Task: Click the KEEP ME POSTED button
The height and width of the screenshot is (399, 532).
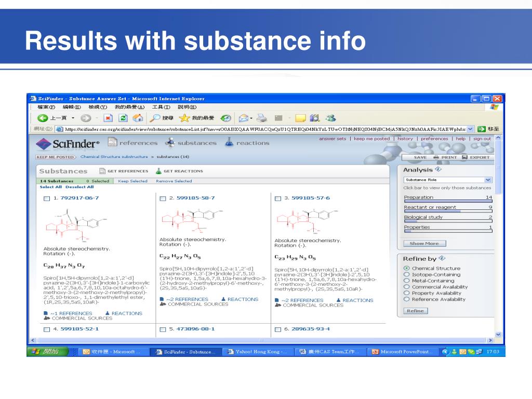Action: 55,157
